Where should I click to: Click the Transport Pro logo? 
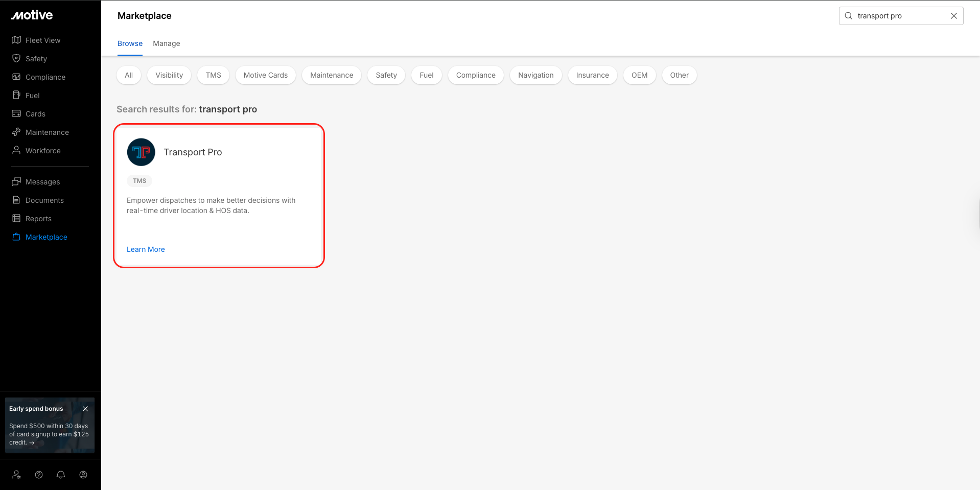(x=141, y=152)
